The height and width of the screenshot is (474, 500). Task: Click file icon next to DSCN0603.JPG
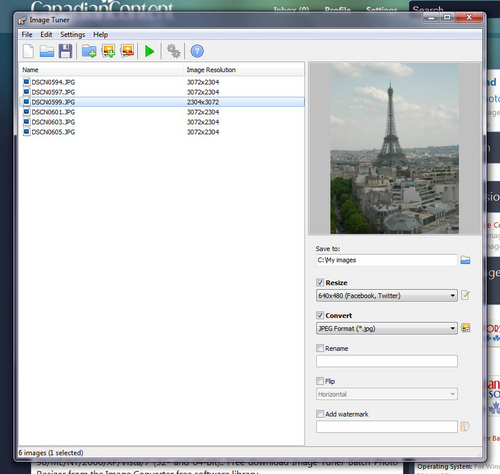point(26,122)
